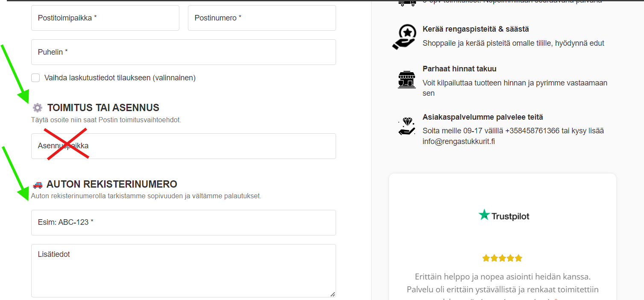This screenshot has width=644, height=300.
Task: Tick the Vaihda laskutustiedot tilaukseen checkbox
Action: pos(36,78)
